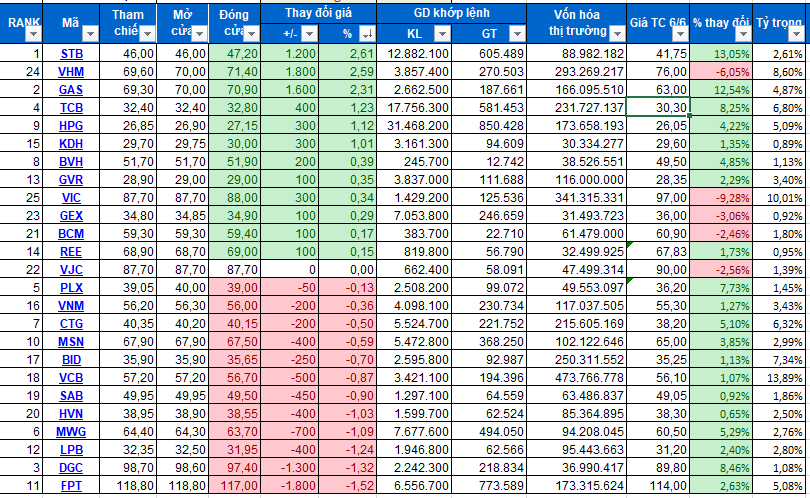Viewport: 810px width, 498px height.
Task: Select the Thay đổi giá header cell
Action: (x=319, y=13)
